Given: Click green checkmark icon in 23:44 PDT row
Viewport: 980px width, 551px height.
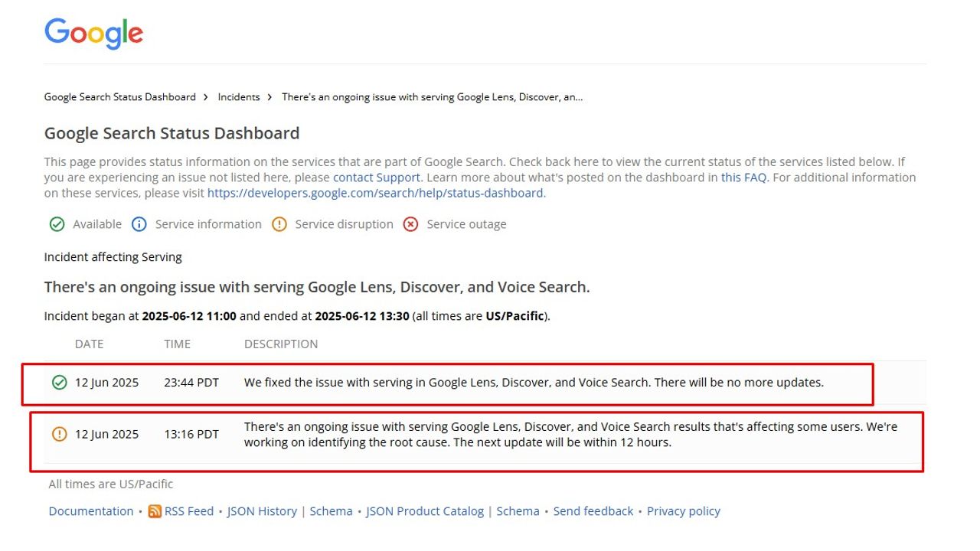Looking at the screenshot, I should pyautogui.click(x=59, y=383).
